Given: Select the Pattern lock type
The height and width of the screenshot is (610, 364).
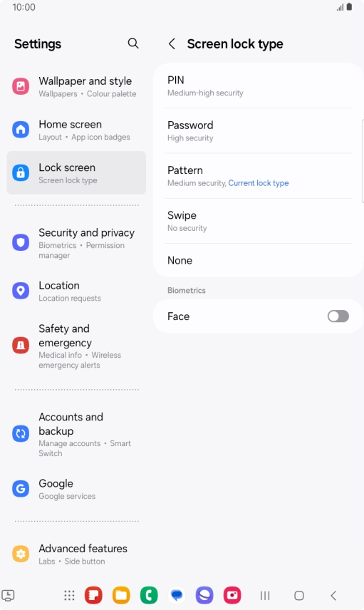Looking at the screenshot, I should tap(259, 176).
